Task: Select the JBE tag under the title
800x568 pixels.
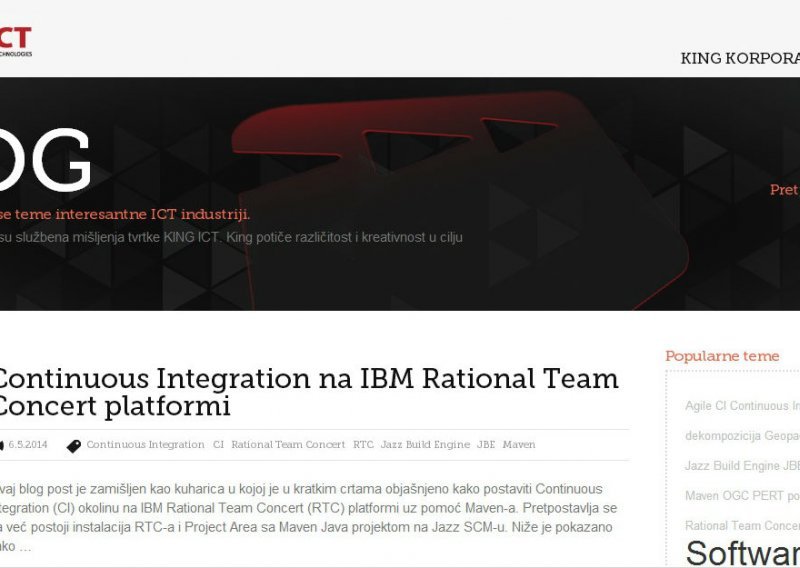Action: point(486,444)
